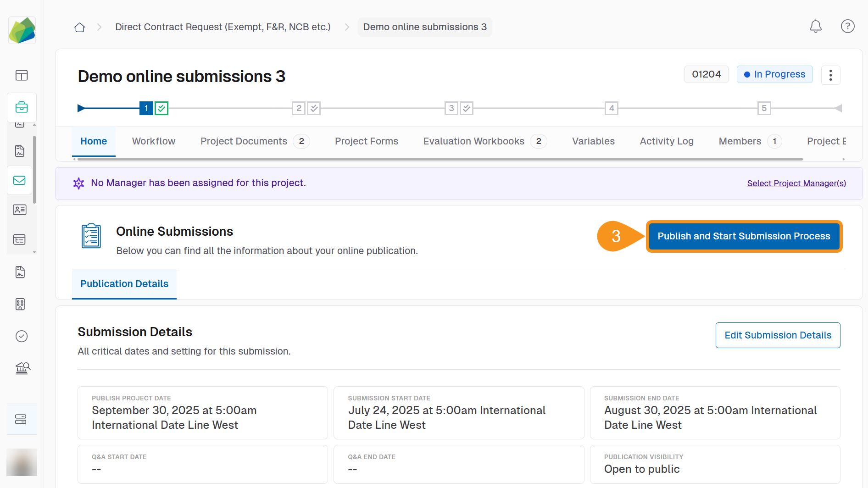Open the briefcase projects icon in sidebar
Screen dimensions: 868x488
pos(22,107)
